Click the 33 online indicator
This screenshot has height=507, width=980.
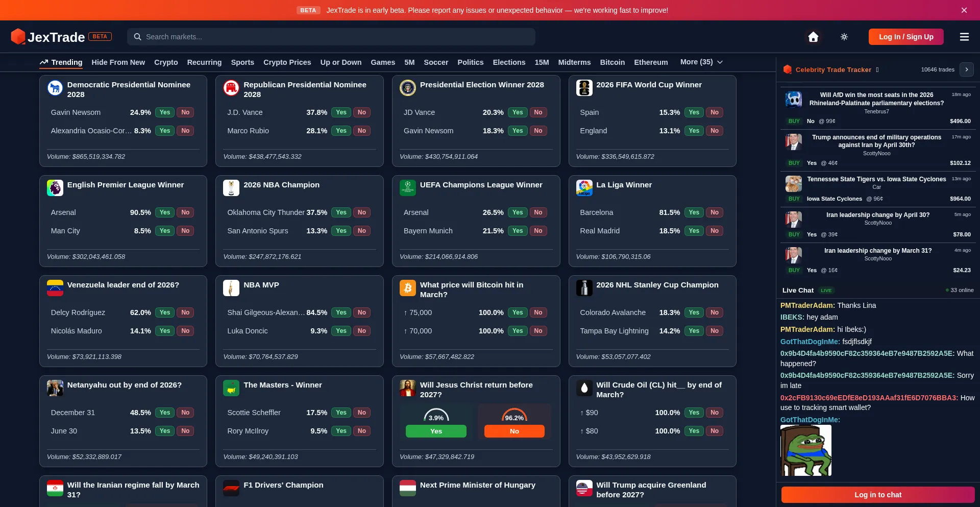[960, 290]
